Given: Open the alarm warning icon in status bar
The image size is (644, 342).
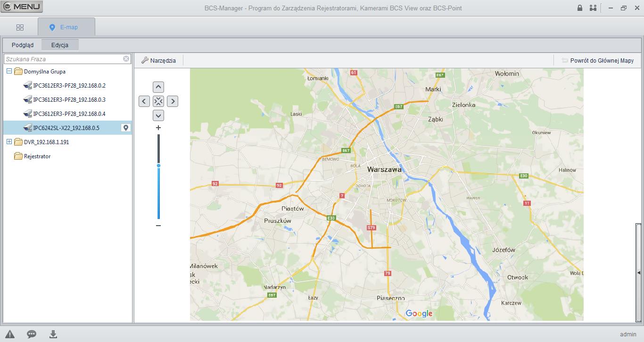Looking at the screenshot, I should point(10,334).
